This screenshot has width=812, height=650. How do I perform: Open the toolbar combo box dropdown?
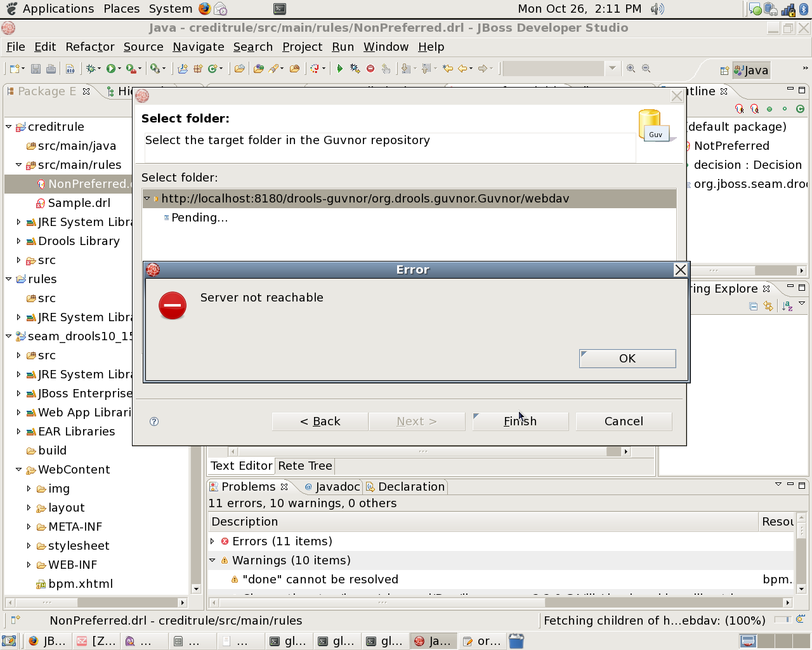[612, 69]
